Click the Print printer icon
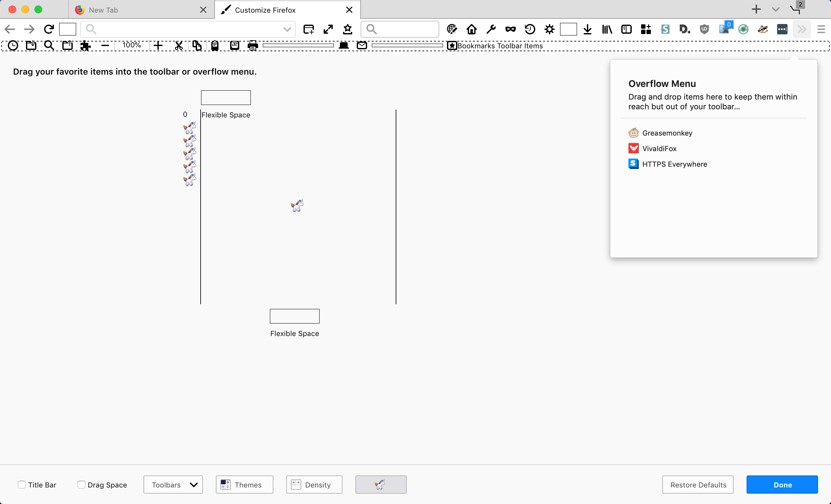Viewport: 831px width, 504px height. tap(253, 45)
